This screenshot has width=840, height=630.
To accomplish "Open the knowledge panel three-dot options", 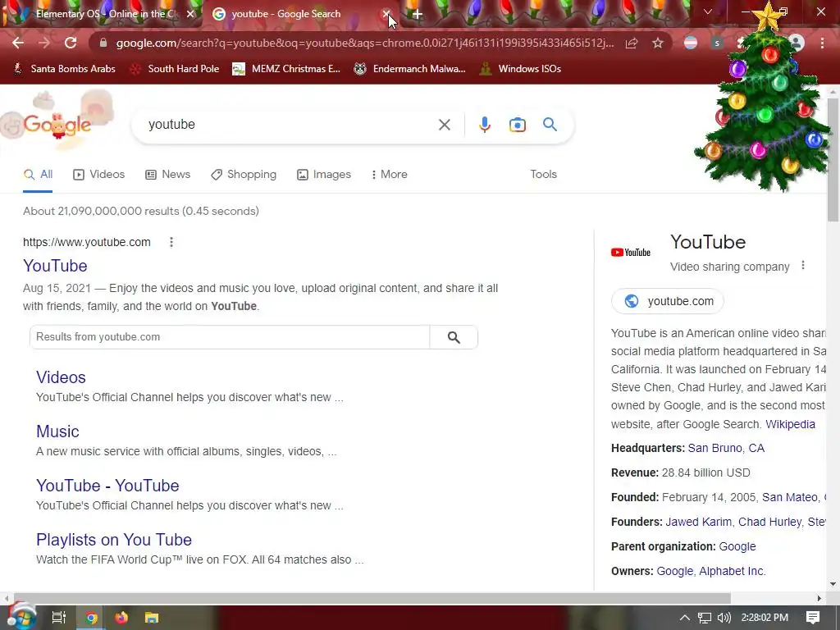I will coord(802,265).
